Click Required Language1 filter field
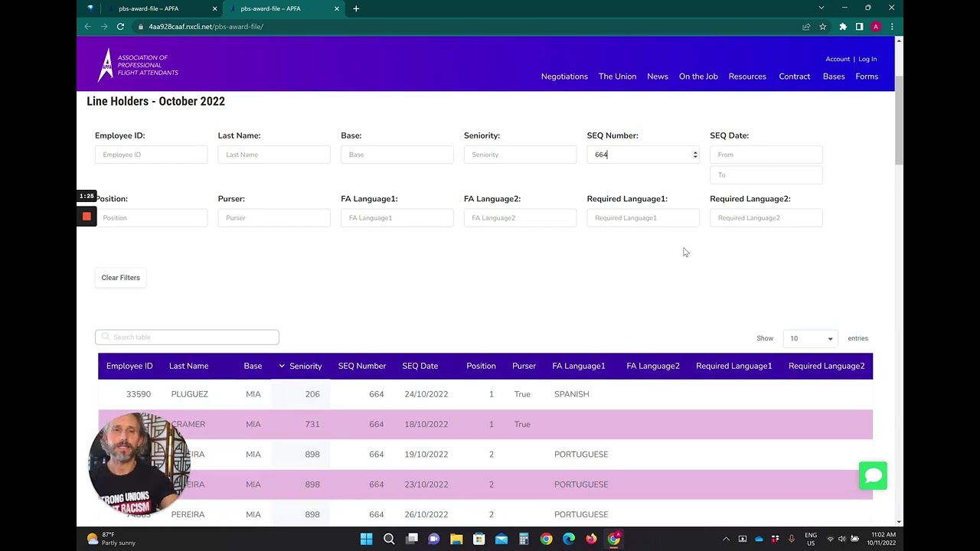 [x=643, y=218]
